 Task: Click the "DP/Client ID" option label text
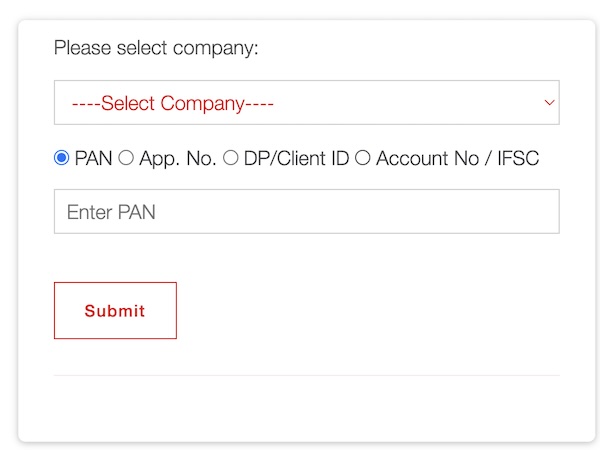click(x=296, y=158)
